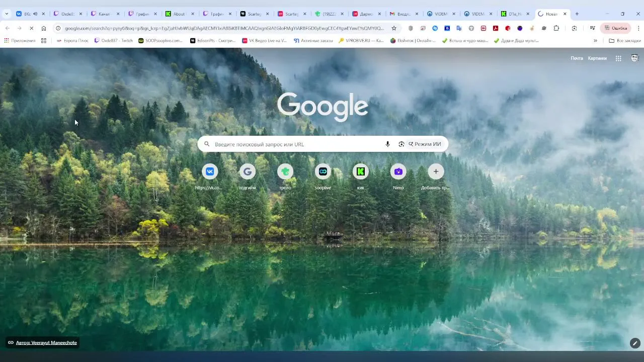The width and height of the screenshot is (644, 362).
Task: Open the SOOPsooplive.com bookmark
Action: [160, 41]
